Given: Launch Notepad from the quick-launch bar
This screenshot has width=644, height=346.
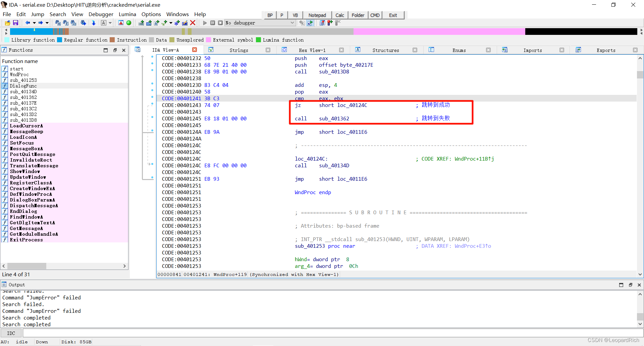Looking at the screenshot, I should 317,15.
